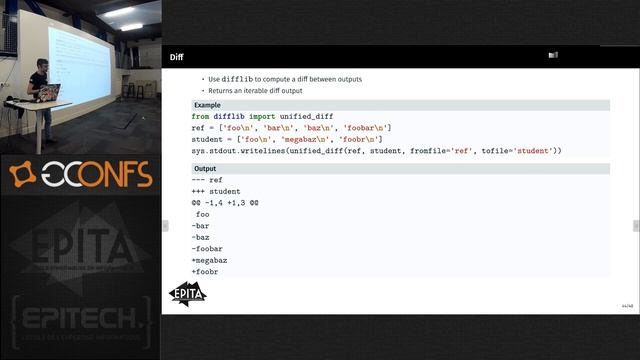Click the bullet "Returns an iterable diff output"
The height and width of the screenshot is (360, 640).
pos(255,91)
